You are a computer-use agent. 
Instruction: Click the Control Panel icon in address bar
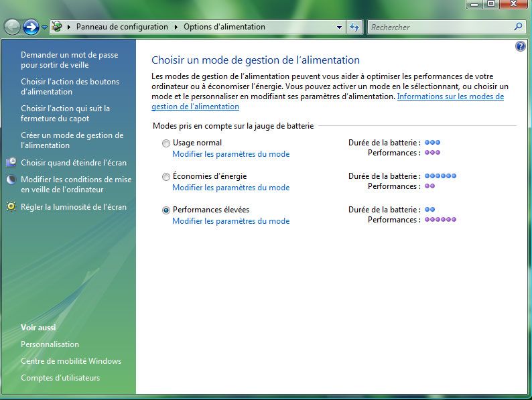57,26
